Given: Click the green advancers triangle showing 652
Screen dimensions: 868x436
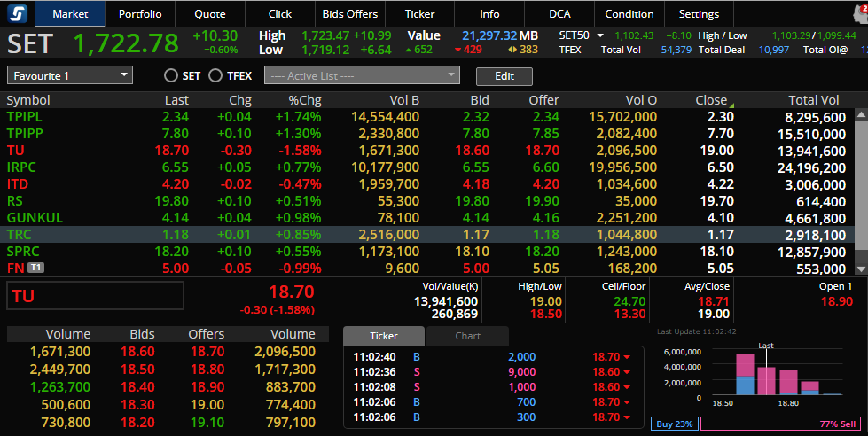Looking at the screenshot, I should coord(409,50).
